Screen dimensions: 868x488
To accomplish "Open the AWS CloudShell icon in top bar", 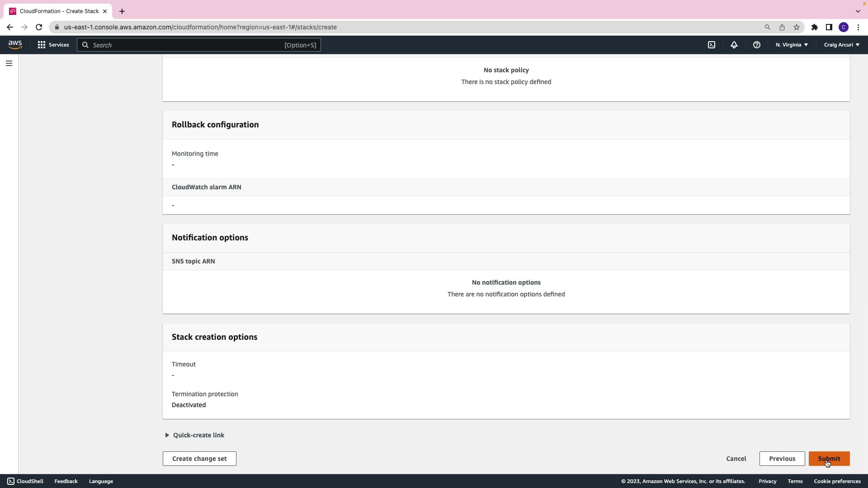I will 712,45.
